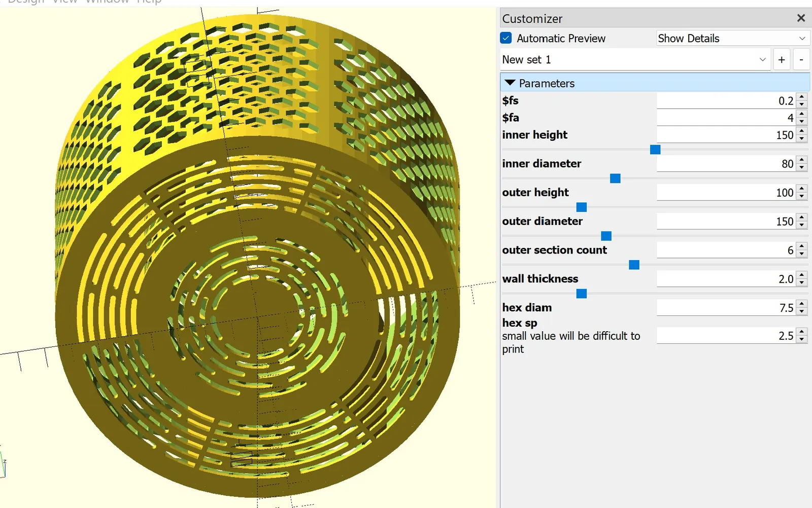Open the Help menu
This screenshot has height=508, width=812.
[149, 2]
